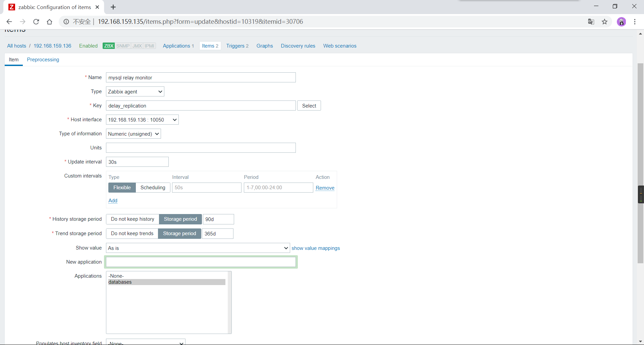
Task: Go to the browser home page
Action: coord(49,22)
